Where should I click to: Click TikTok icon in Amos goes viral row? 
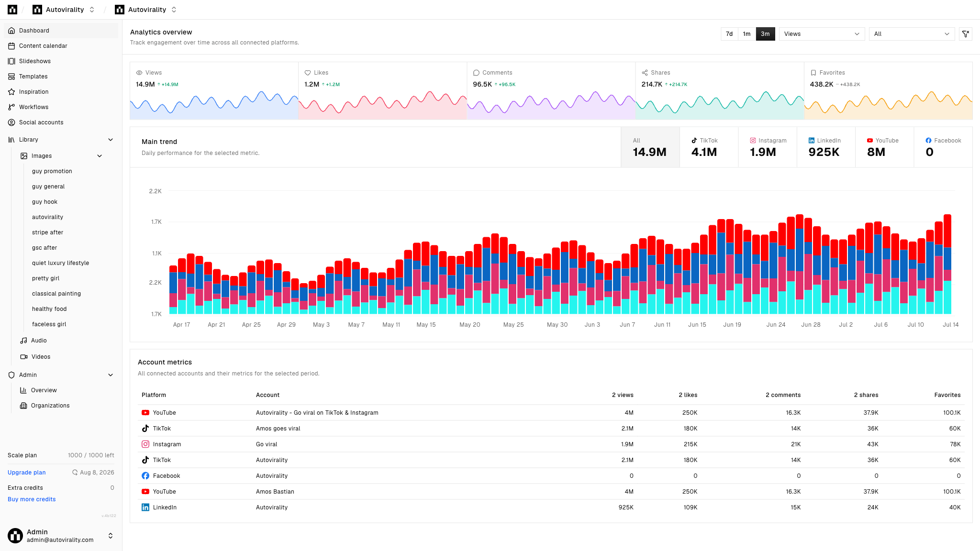tap(145, 429)
